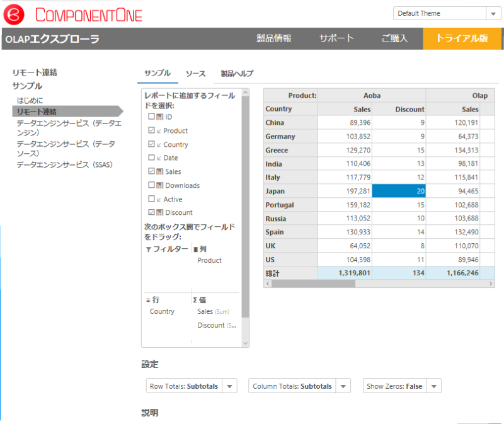Screen dimensions: 504x424
Task: Click the columns box icon
Action: click(x=195, y=249)
